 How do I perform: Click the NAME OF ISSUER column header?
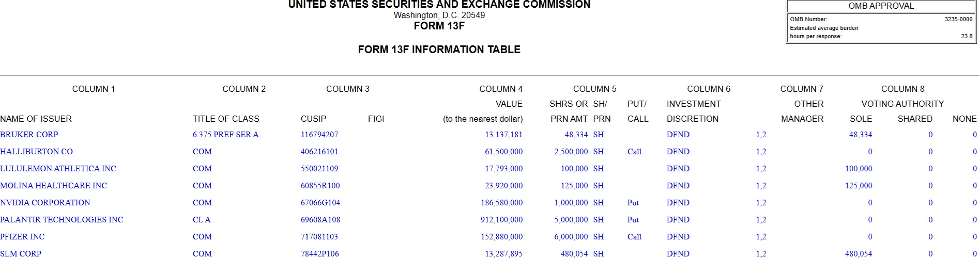pyautogui.click(x=36, y=119)
